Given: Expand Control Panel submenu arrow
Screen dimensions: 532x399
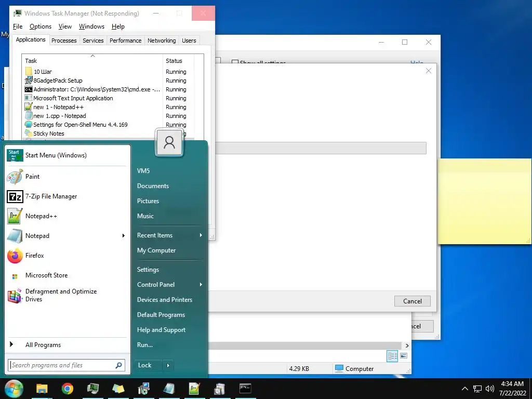Looking at the screenshot, I should 201,284.
